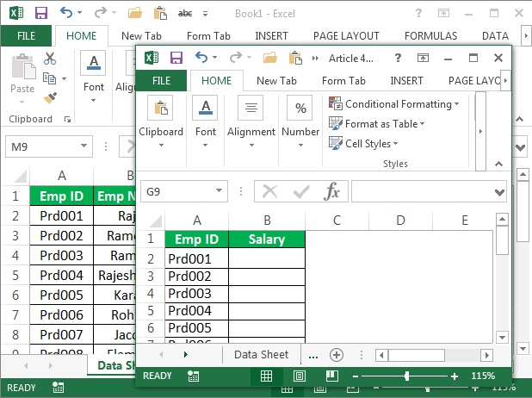Image resolution: width=532 pixels, height=398 pixels.
Task: Open FILE tab in Article 4 window
Action: 161,81
